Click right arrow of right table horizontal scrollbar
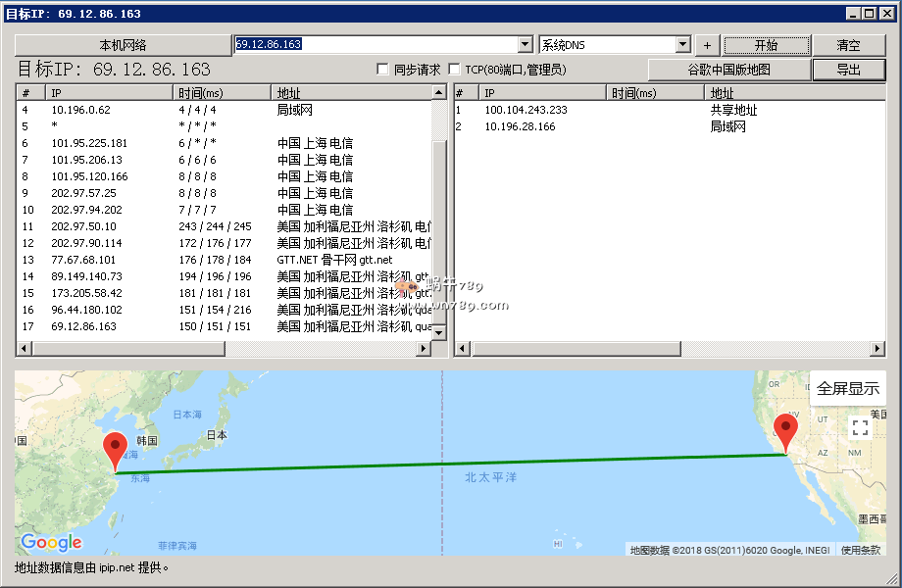The width and height of the screenshot is (902, 588). [x=878, y=349]
